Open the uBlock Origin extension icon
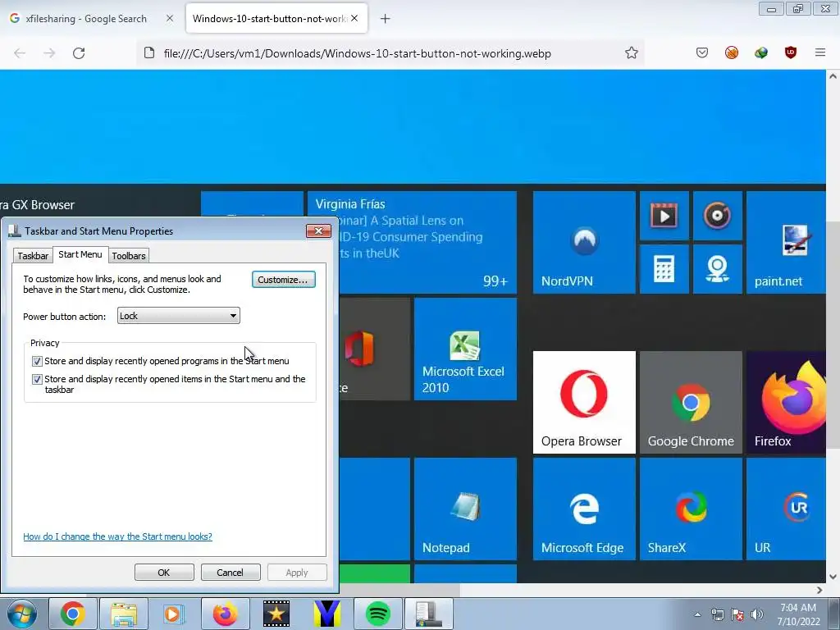 pyautogui.click(x=790, y=52)
